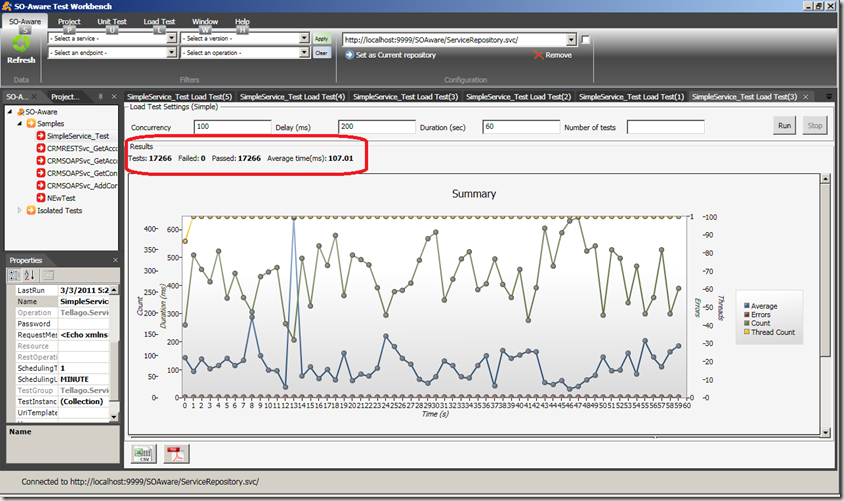Click the Errors legend swatch
This screenshot has height=501, width=844.
coord(747,315)
